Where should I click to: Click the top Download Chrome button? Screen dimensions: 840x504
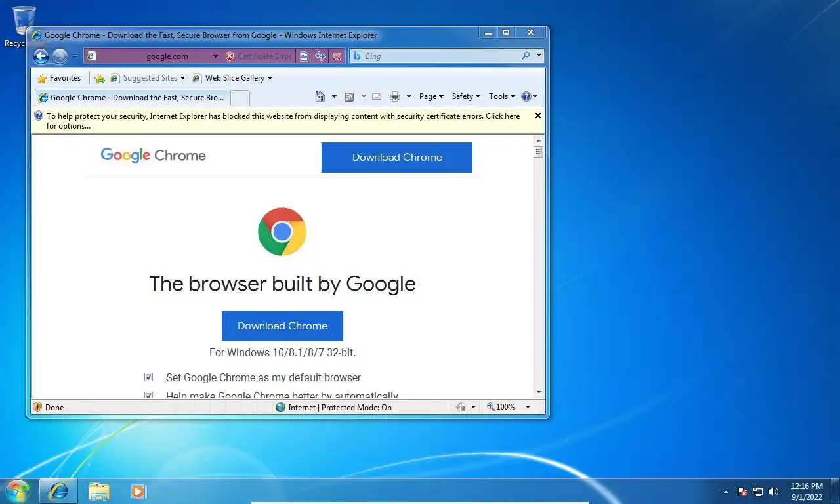(x=397, y=157)
